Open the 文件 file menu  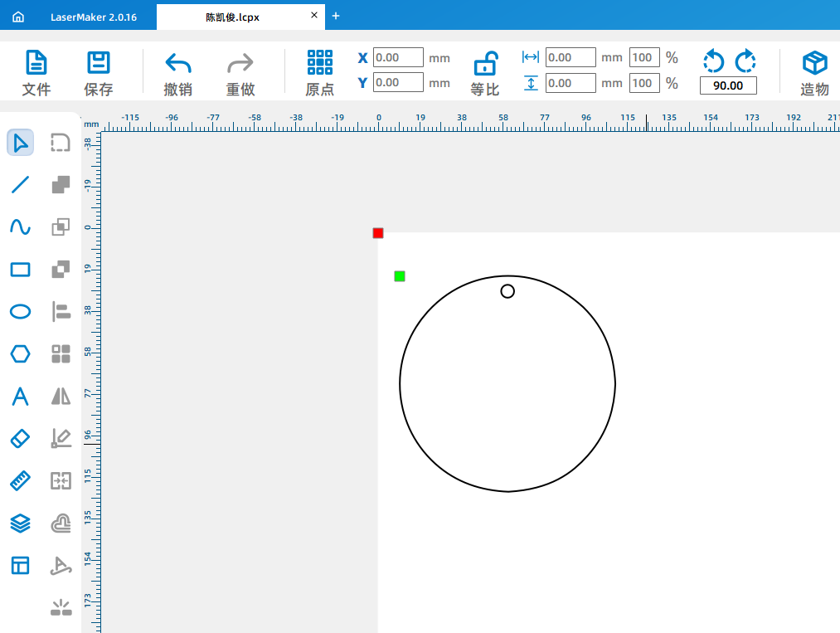tap(36, 73)
